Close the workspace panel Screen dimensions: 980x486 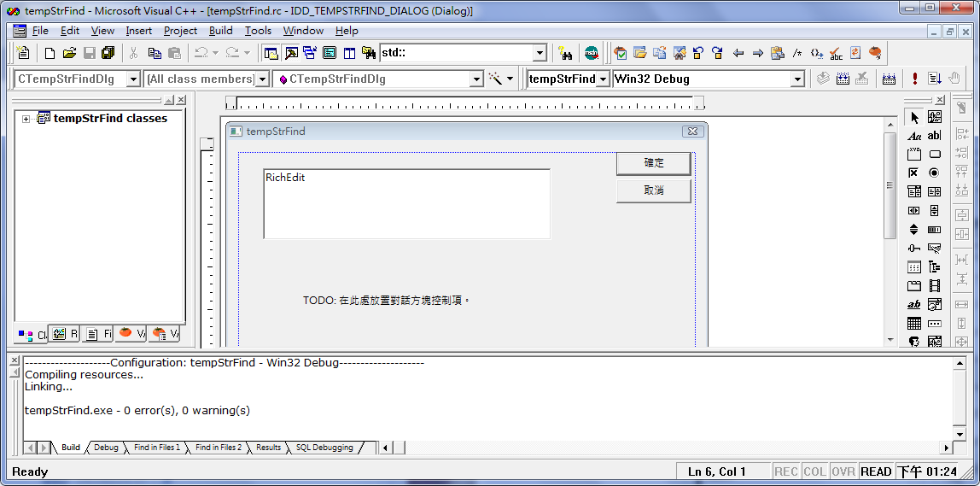(181, 100)
